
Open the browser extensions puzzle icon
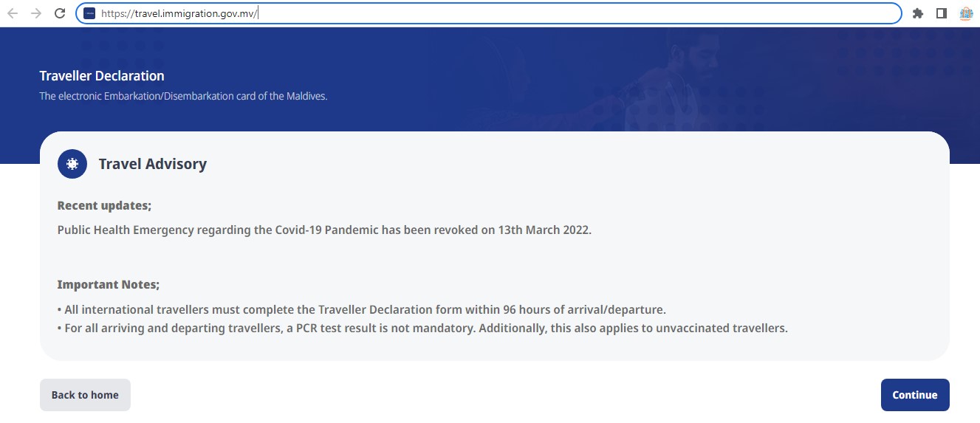tap(918, 13)
